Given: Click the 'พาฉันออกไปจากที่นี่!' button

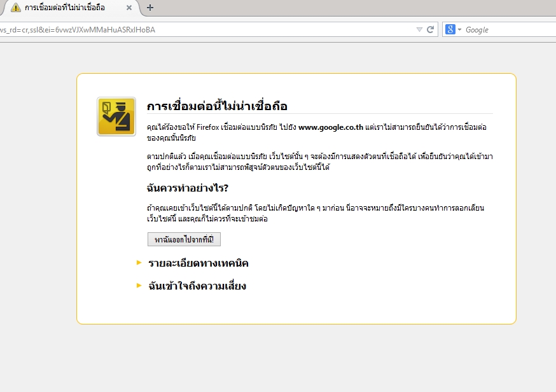Looking at the screenshot, I should [x=184, y=239].
